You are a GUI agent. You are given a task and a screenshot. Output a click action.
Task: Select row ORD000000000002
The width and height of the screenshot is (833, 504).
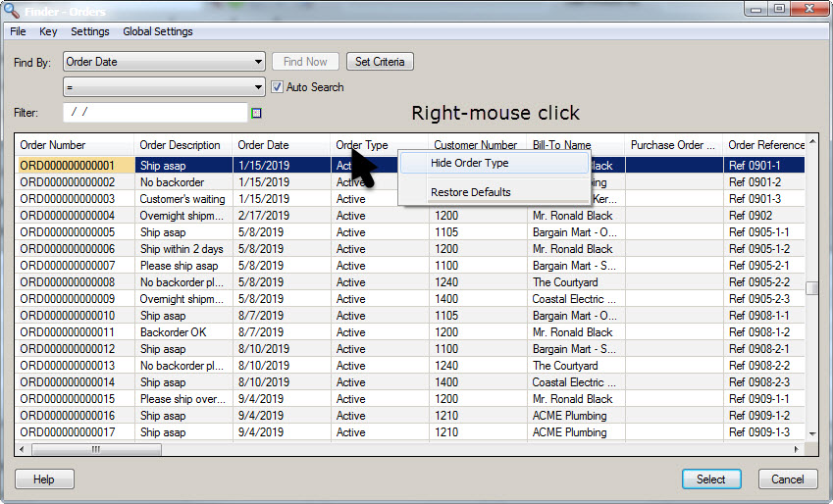pos(410,182)
